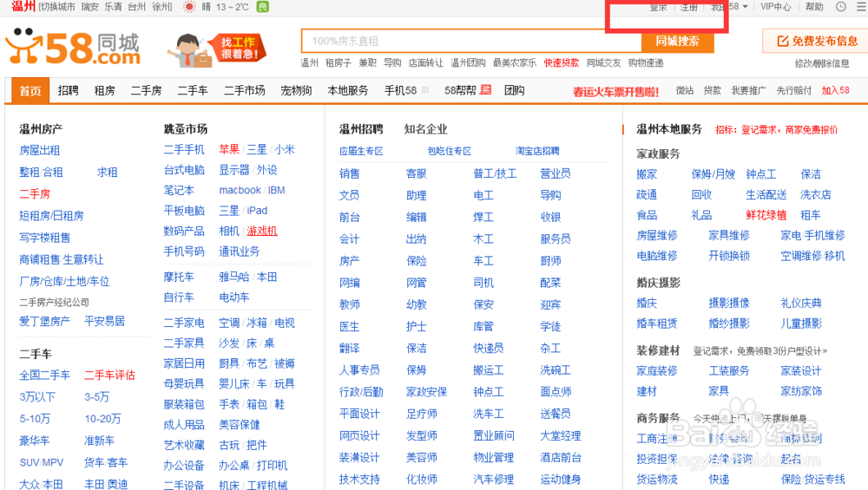Open the 宠物狗 navigation tab
The height and width of the screenshot is (490, 868).
click(296, 90)
